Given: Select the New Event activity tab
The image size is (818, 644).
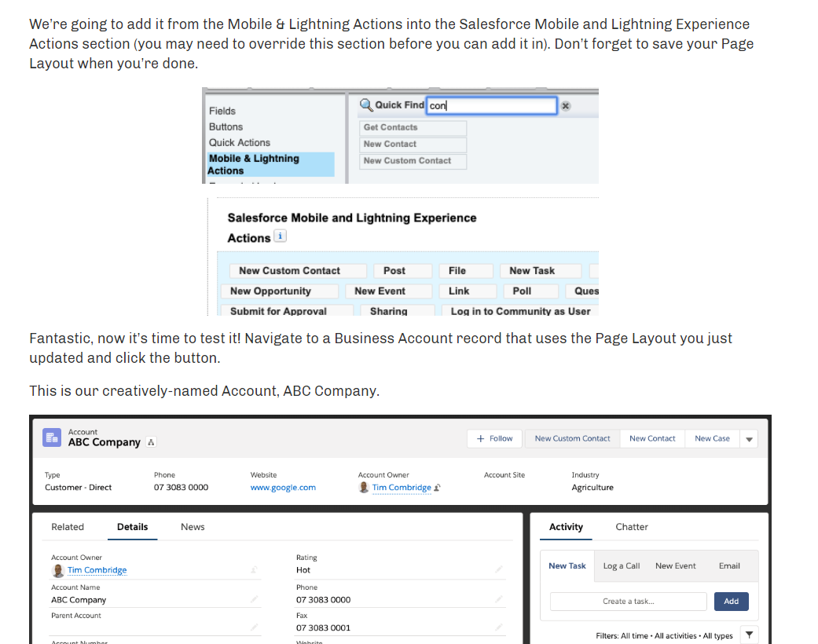Looking at the screenshot, I should 676,565.
